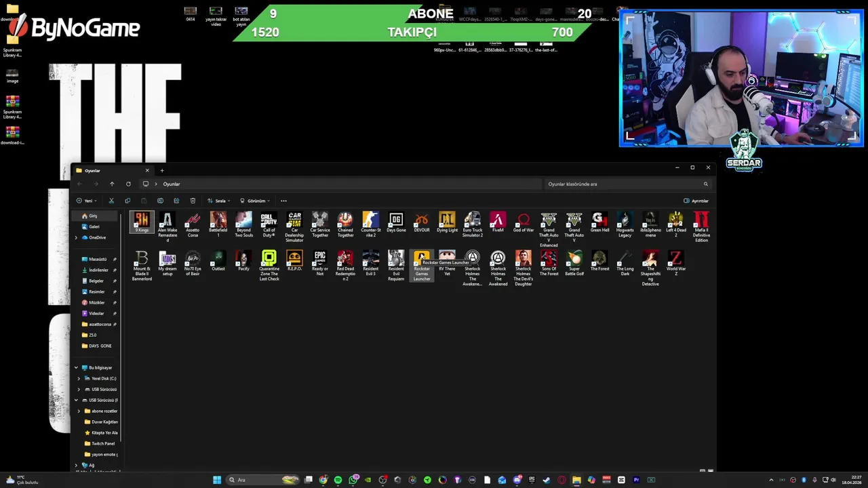Add a new Explorer tab
The image size is (868, 488).
[x=162, y=170]
